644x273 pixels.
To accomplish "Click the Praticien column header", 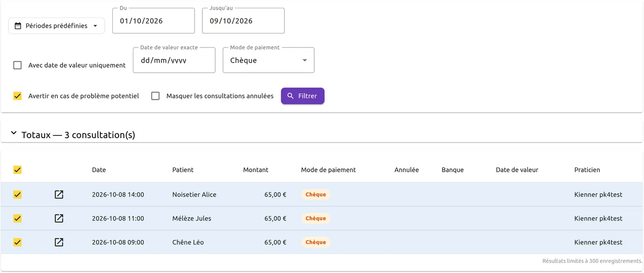I will pos(587,170).
